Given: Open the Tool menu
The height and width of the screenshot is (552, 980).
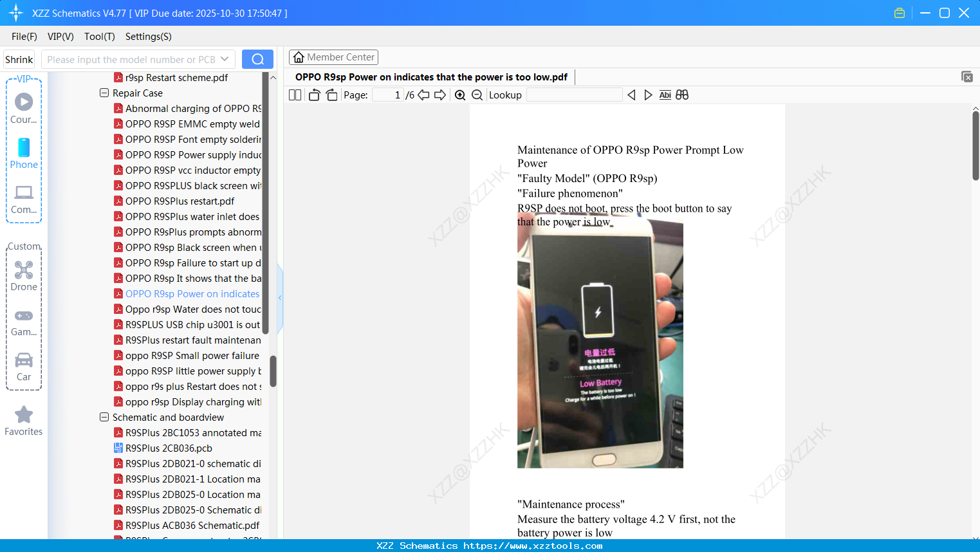Looking at the screenshot, I should pos(100,37).
